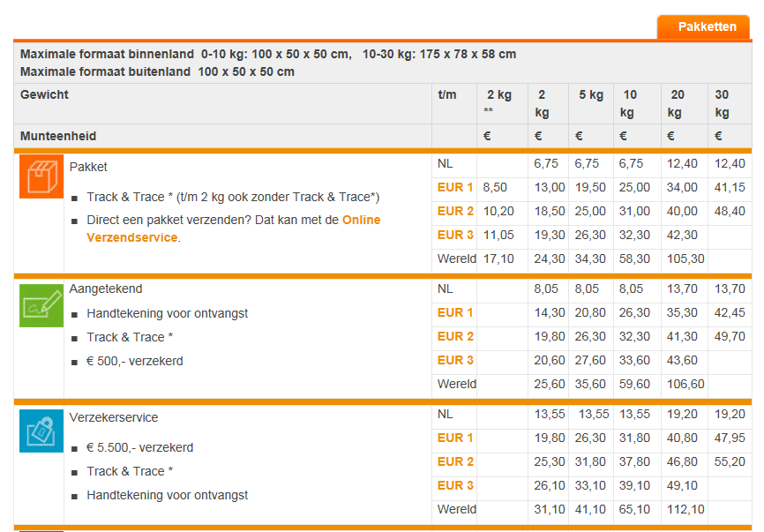Click price 49,70 in Aangetekend EUR 2 row
Image resolution: width=764 pixels, height=532 pixels.
pyautogui.click(x=730, y=337)
